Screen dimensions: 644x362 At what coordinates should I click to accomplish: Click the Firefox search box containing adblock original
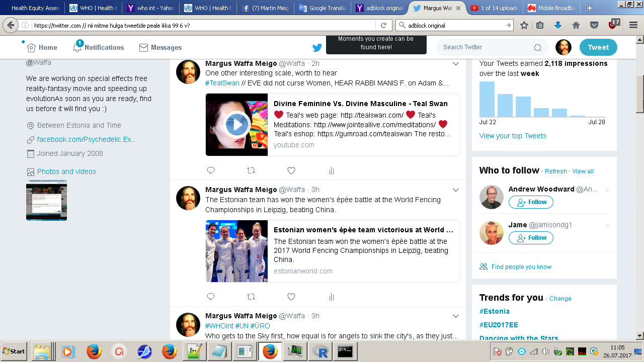pyautogui.click(x=455, y=25)
